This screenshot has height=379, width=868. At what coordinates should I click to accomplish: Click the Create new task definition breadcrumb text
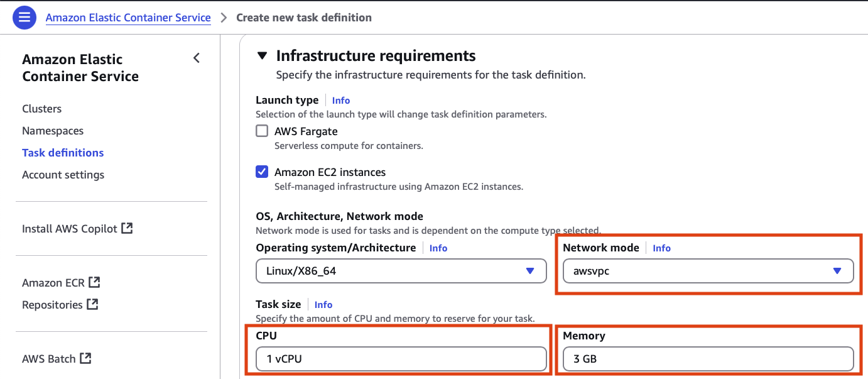(x=304, y=18)
